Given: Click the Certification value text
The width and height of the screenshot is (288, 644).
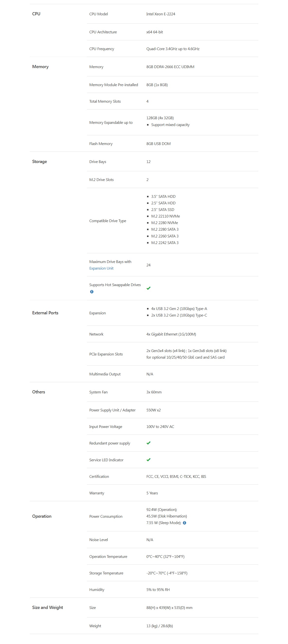Looking at the screenshot, I should [x=176, y=477].
